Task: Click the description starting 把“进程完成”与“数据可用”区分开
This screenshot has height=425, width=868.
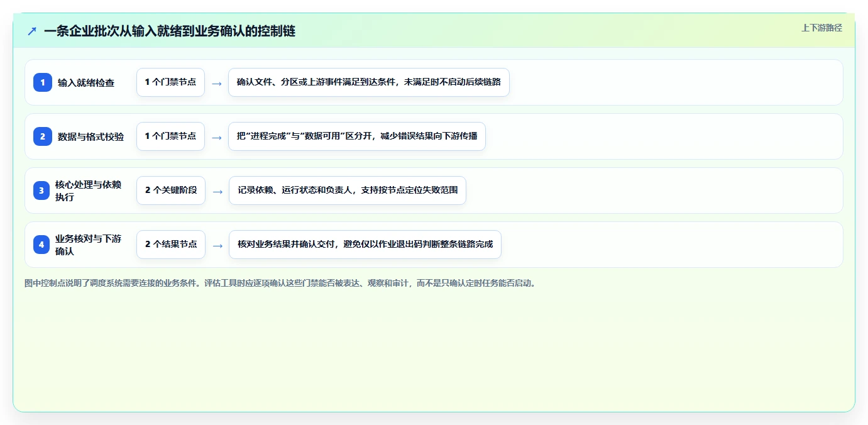Action: coord(357,136)
